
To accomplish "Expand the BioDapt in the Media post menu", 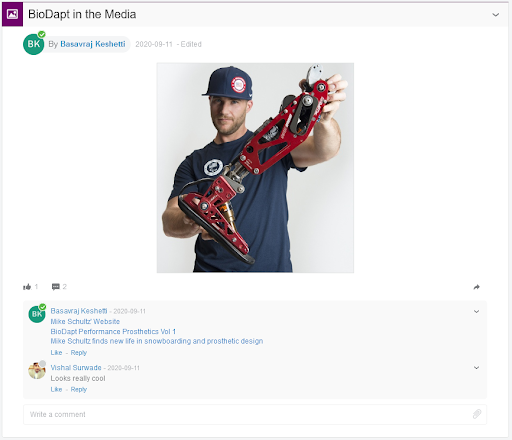I will point(496,15).
